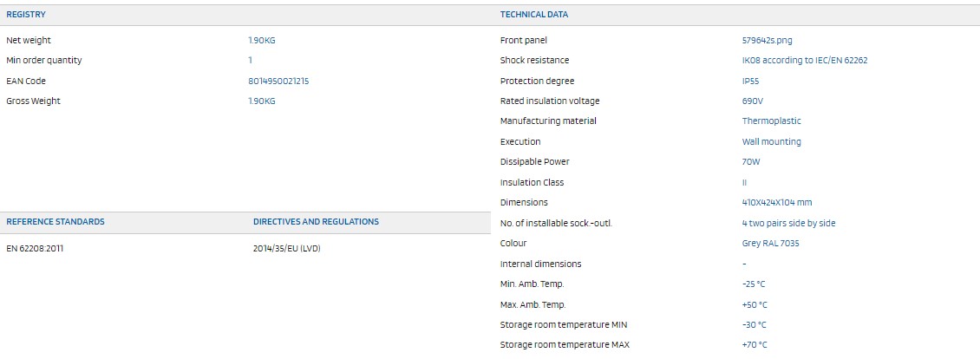Click the IP55 protection degree value
This screenshot has width=980, height=359.
point(751,81)
